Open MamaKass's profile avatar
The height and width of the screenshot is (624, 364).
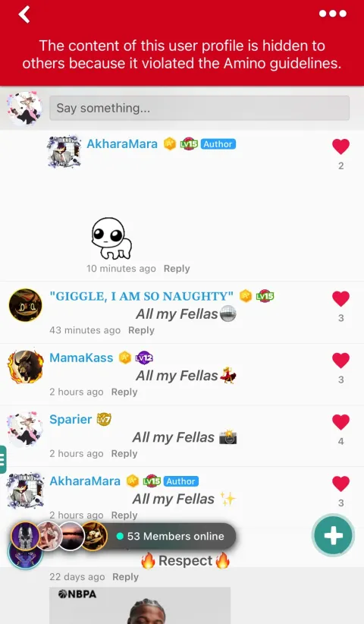[x=26, y=367]
